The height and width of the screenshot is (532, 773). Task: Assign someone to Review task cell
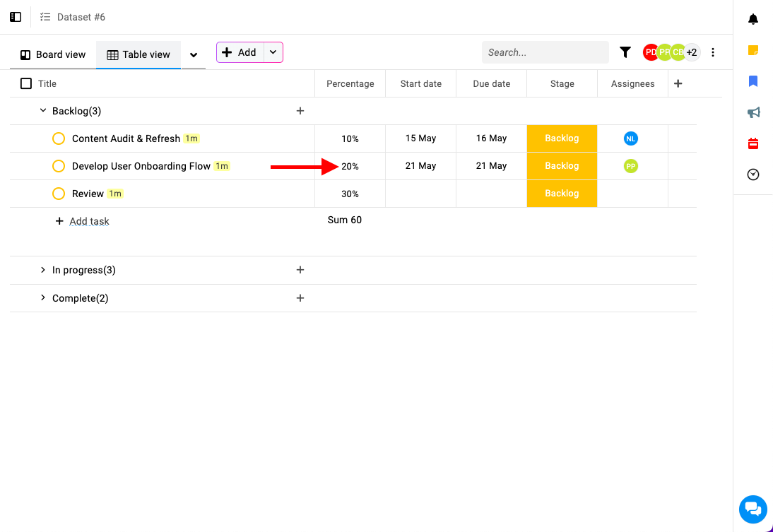[632, 194]
